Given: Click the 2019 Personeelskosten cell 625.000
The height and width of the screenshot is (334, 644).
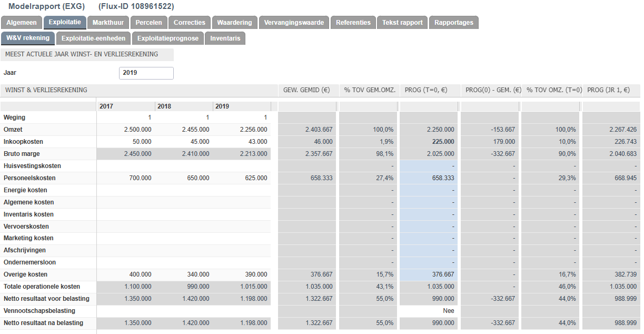Looking at the screenshot, I should click(x=242, y=178).
